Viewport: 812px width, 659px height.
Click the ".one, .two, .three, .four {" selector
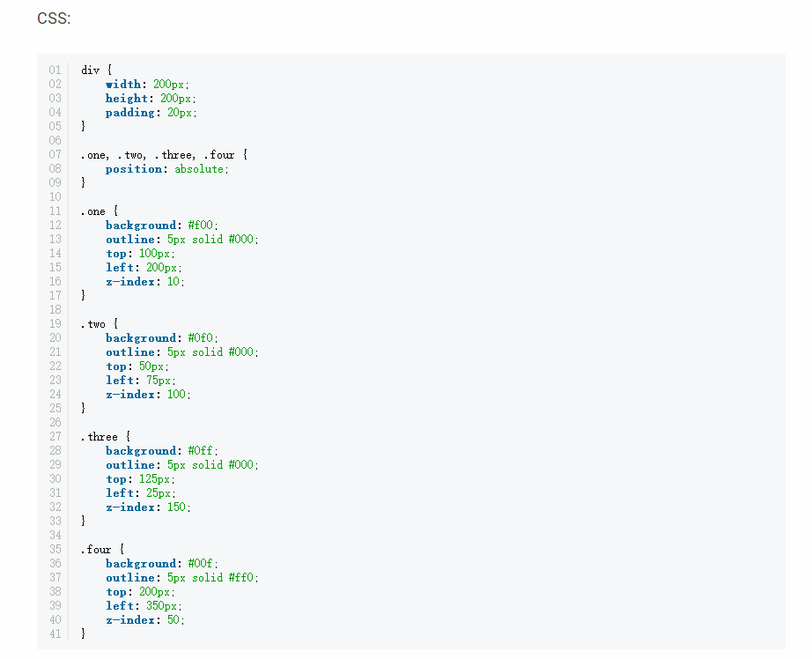click(164, 155)
